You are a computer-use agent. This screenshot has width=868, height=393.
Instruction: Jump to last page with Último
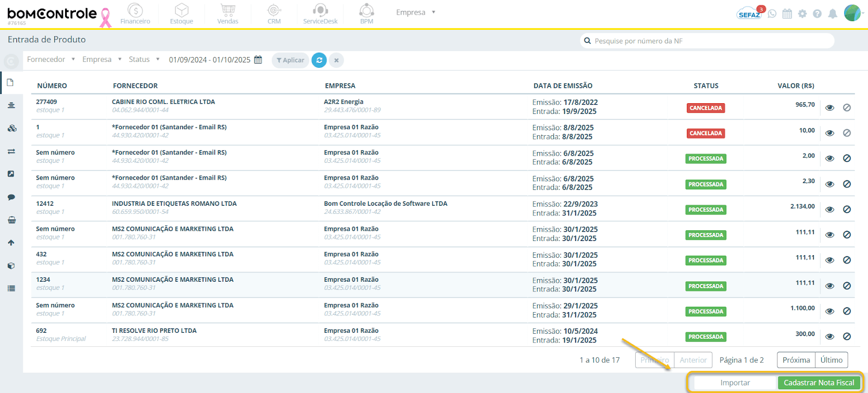831,360
